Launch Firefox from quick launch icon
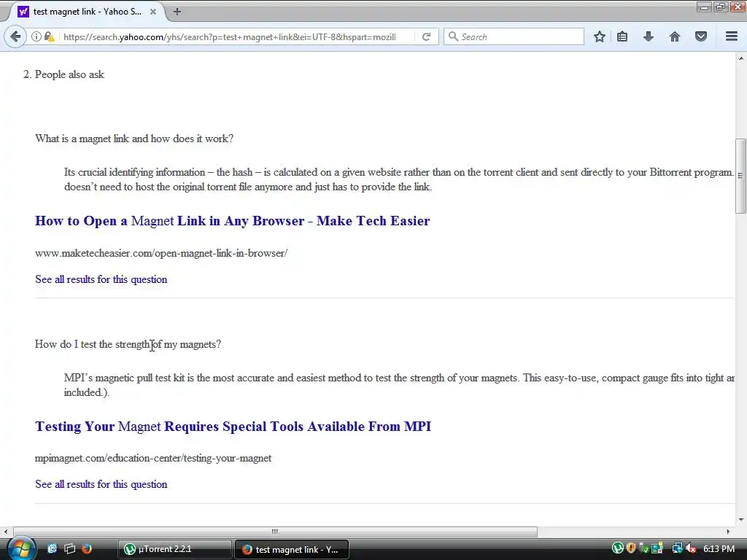Viewport: 747px width, 560px height. pyautogui.click(x=87, y=548)
